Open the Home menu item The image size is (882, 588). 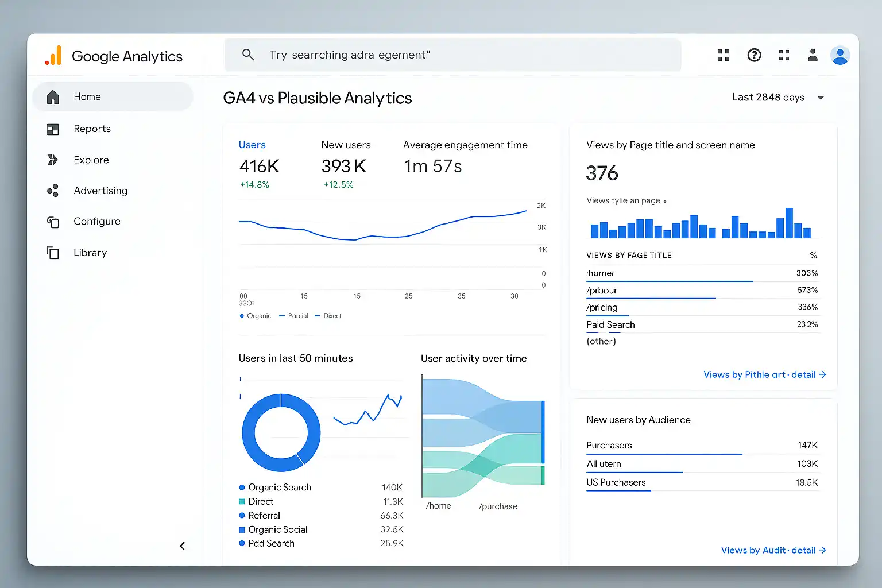87,97
